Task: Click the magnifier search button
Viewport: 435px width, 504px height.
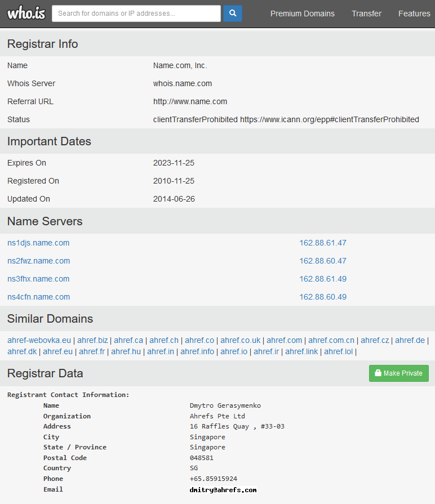Action: coord(233,13)
